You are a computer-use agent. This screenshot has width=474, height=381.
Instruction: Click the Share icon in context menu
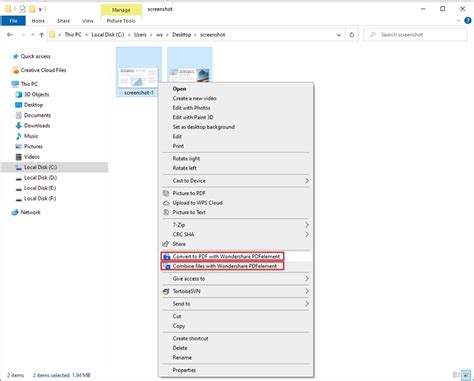(x=165, y=244)
